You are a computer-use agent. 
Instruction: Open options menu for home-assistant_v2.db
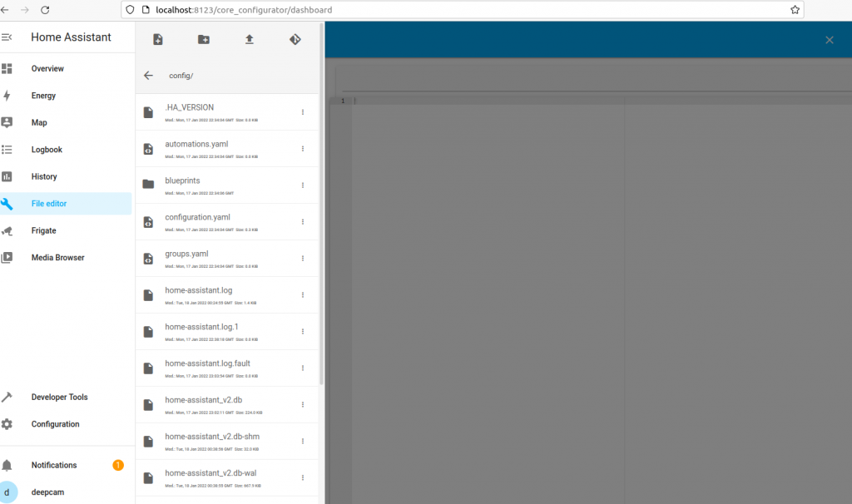point(303,404)
